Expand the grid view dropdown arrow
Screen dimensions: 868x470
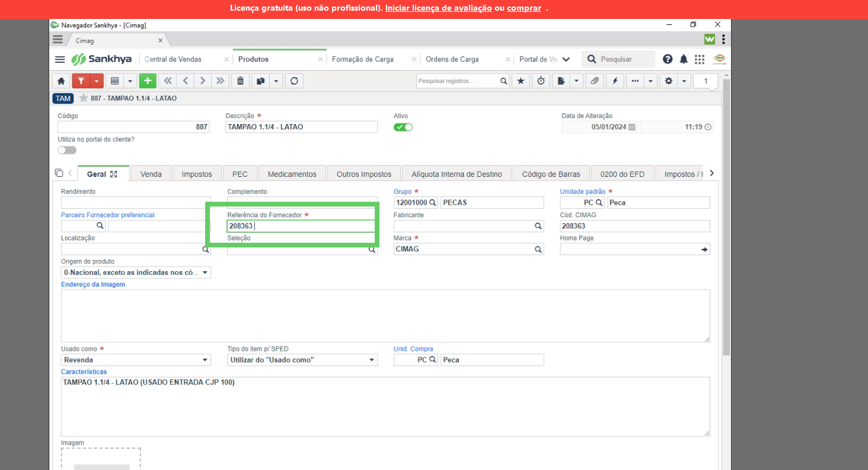click(x=130, y=81)
